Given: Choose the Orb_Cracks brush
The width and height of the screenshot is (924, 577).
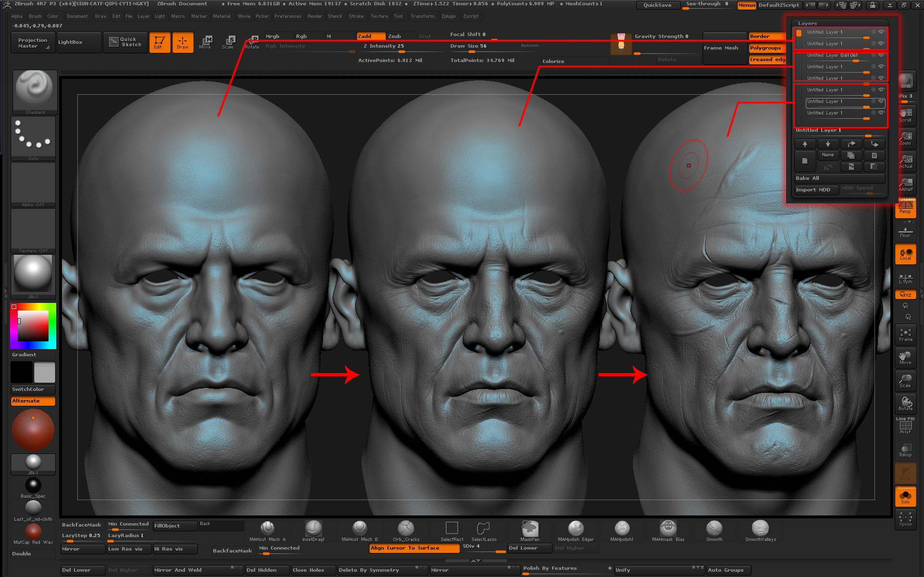Looking at the screenshot, I should [x=406, y=531].
